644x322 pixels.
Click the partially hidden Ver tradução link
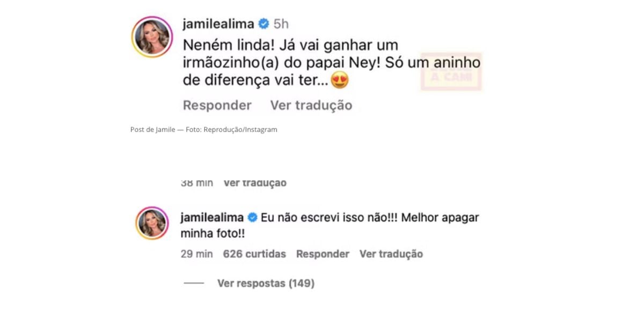tap(255, 183)
